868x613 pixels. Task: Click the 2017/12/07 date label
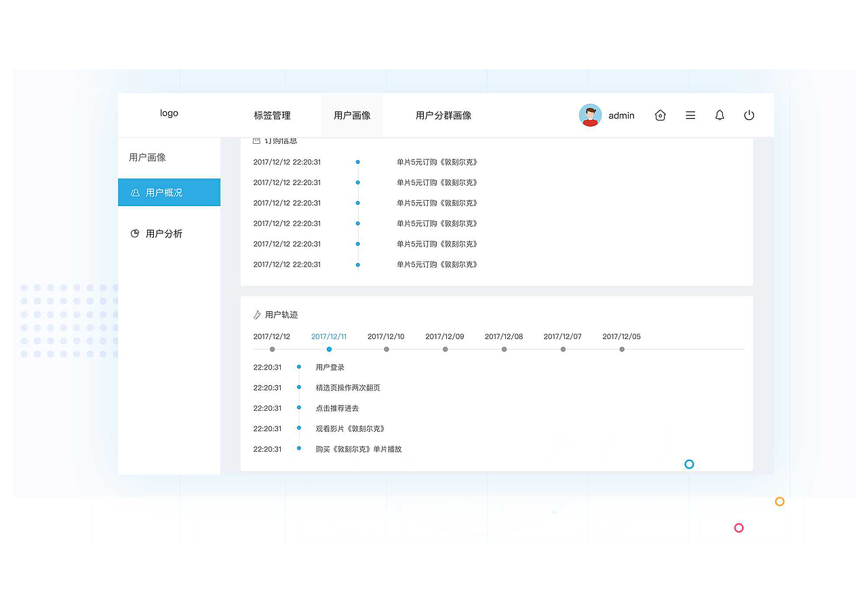point(563,336)
